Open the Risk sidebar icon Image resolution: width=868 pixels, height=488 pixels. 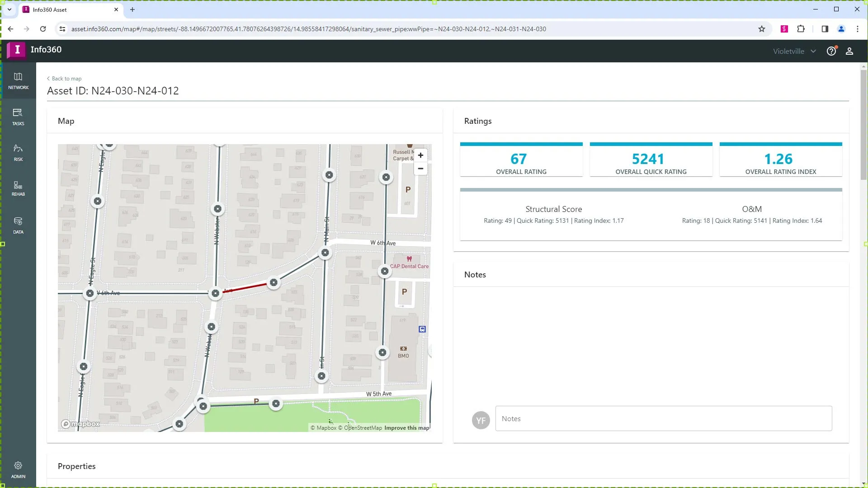click(x=18, y=153)
